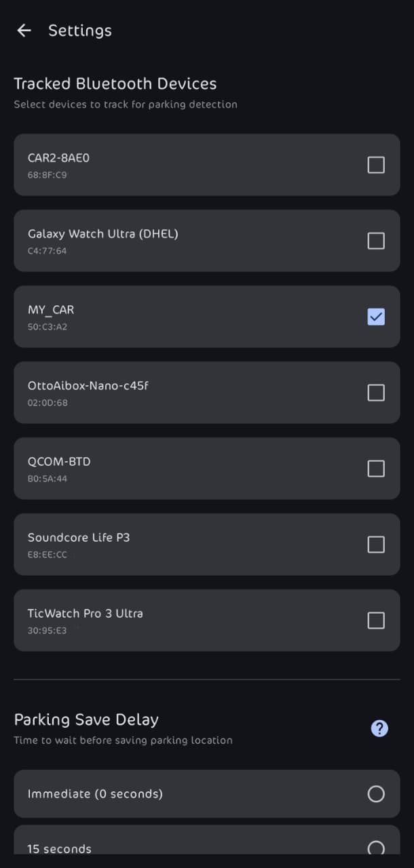
Task: Check the Galaxy Watch Ultra (DHEL) box
Action: [x=376, y=241]
